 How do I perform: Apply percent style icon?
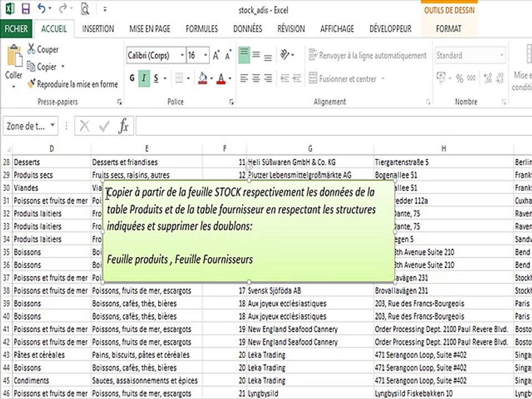pyautogui.click(x=459, y=78)
